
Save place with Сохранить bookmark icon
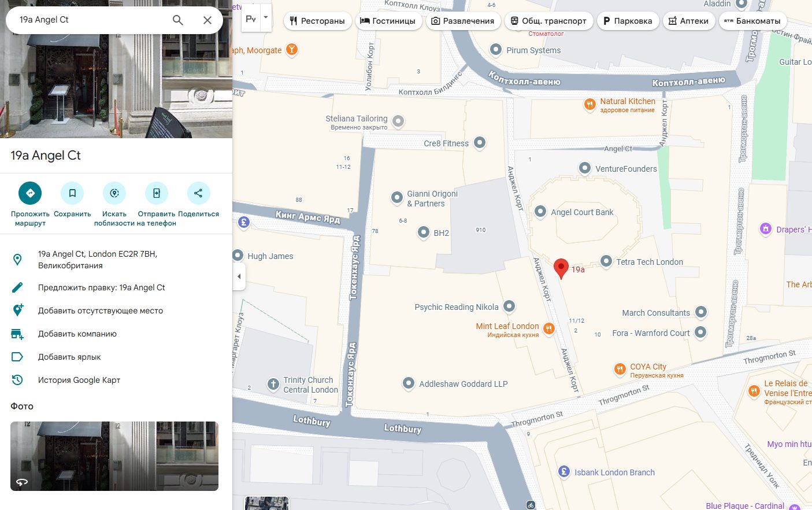click(x=72, y=193)
